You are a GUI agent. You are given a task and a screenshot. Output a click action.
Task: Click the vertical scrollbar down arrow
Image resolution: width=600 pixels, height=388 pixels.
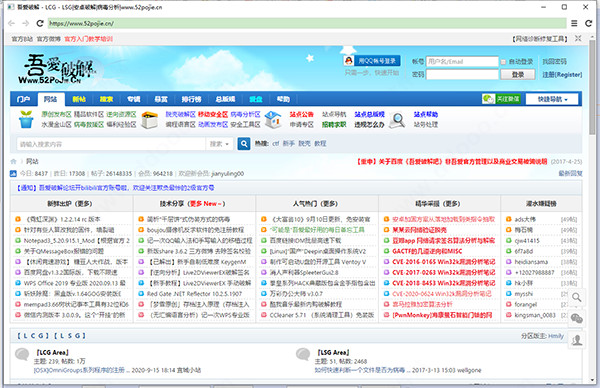coord(593,380)
